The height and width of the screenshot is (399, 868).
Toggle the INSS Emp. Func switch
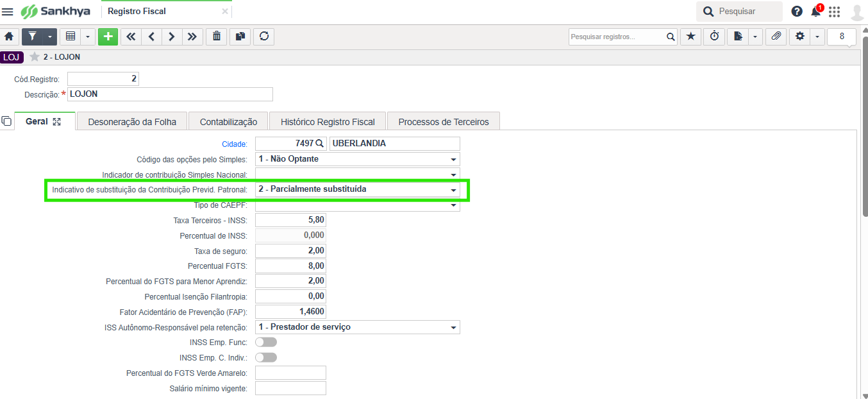tap(266, 343)
